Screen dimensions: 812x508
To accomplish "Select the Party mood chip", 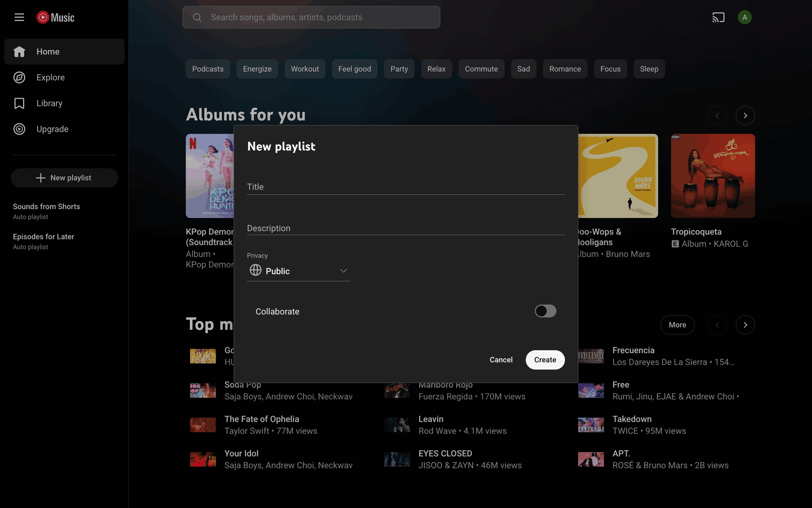I will coord(399,69).
